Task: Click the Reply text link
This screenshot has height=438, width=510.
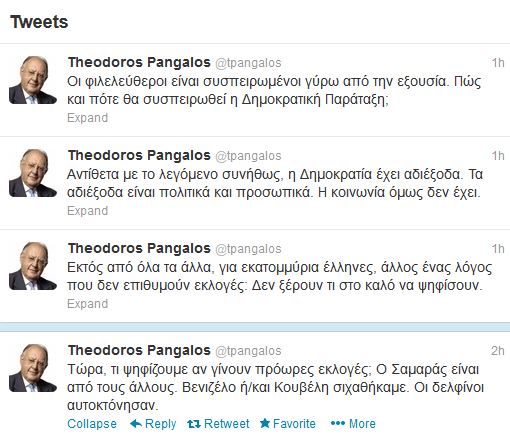Action: [x=161, y=424]
